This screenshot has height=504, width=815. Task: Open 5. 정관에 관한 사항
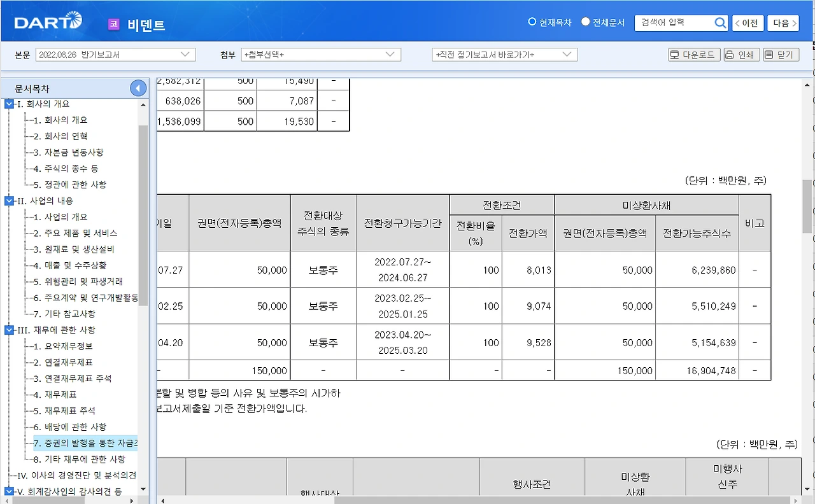(x=70, y=185)
